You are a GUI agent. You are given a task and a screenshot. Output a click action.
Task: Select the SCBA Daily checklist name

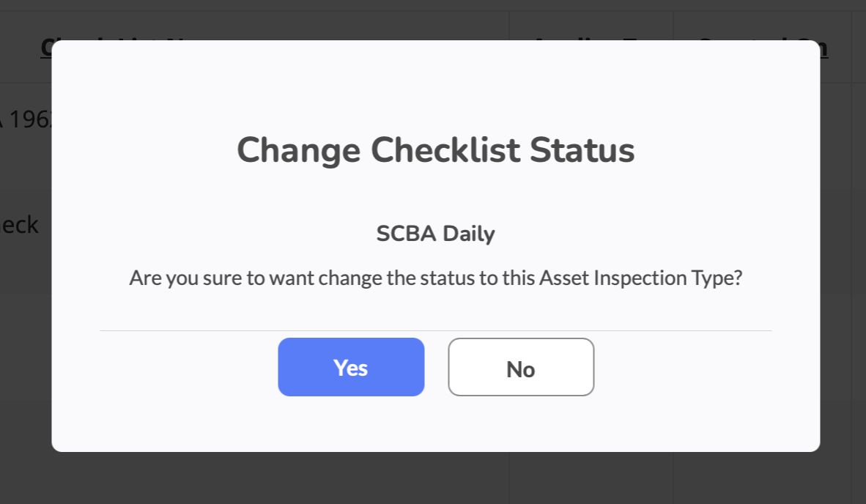[x=435, y=234]
